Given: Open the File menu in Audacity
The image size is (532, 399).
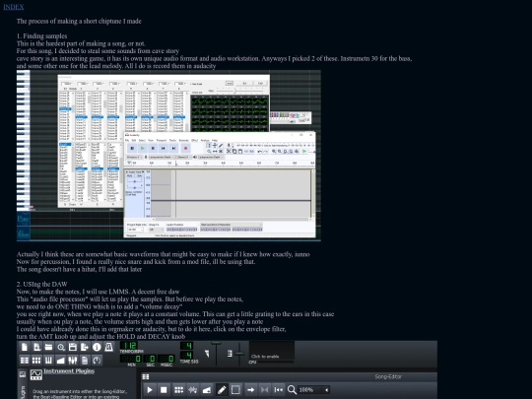Looking at the screenshot, I should click(x=127, y=140).
